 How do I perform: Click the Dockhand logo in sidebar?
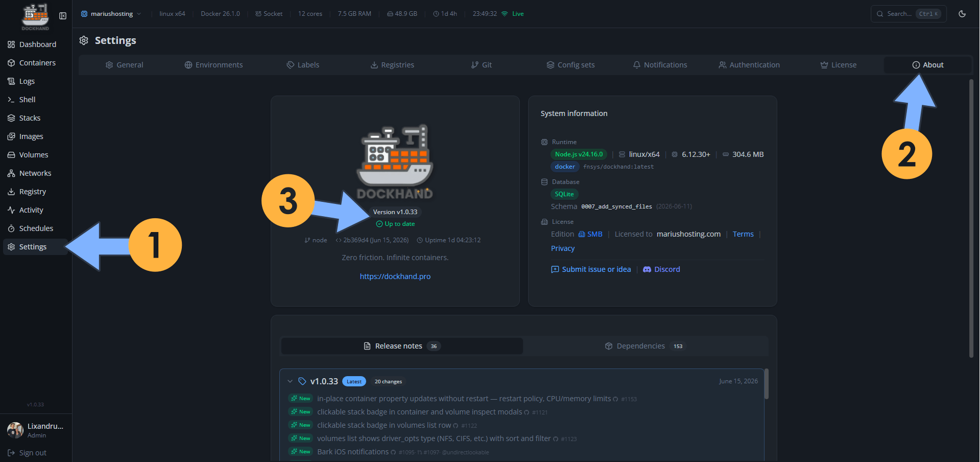pyautogui.click(x=35, y=16)
